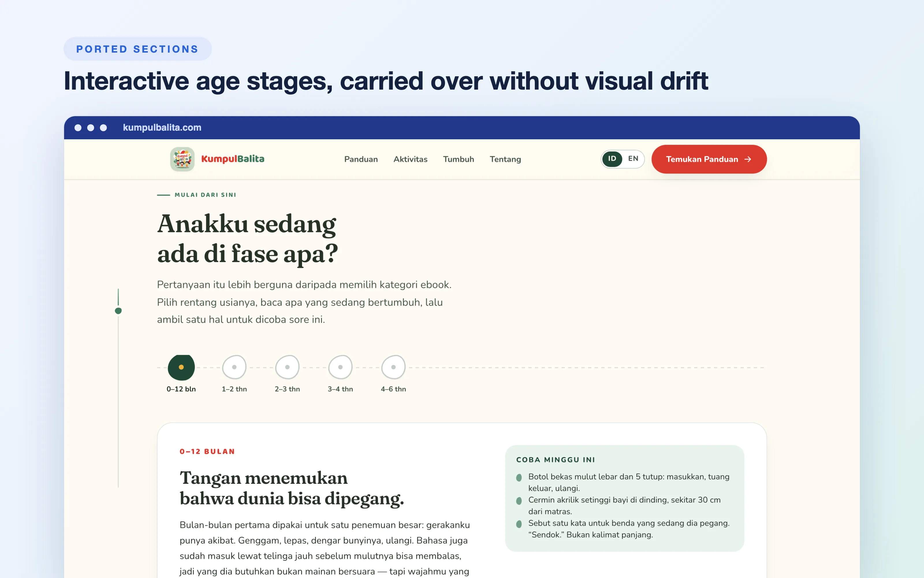924x578 pixels.
Task: Click the Temukan Panduan button
Action: point(709,159)
